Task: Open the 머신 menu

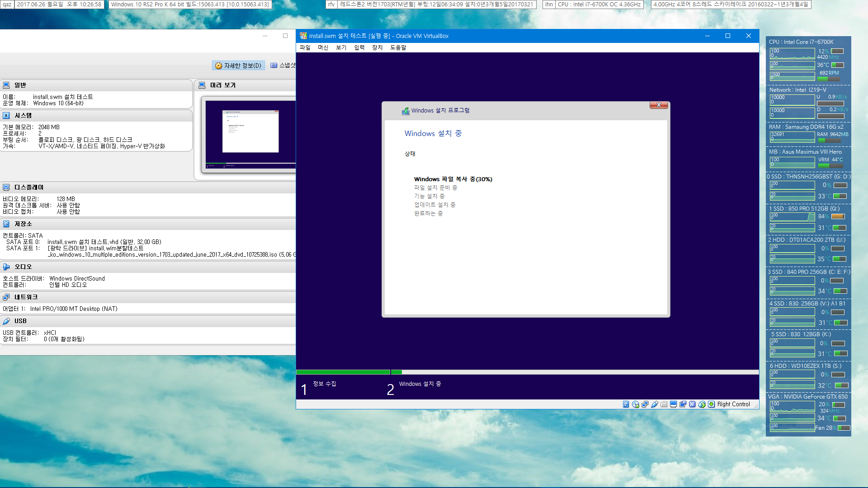Action: [x=323, y=47]
